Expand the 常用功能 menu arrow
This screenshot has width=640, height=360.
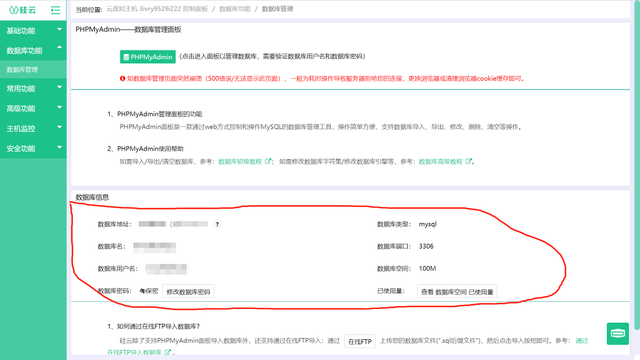(x=60, y=87)
